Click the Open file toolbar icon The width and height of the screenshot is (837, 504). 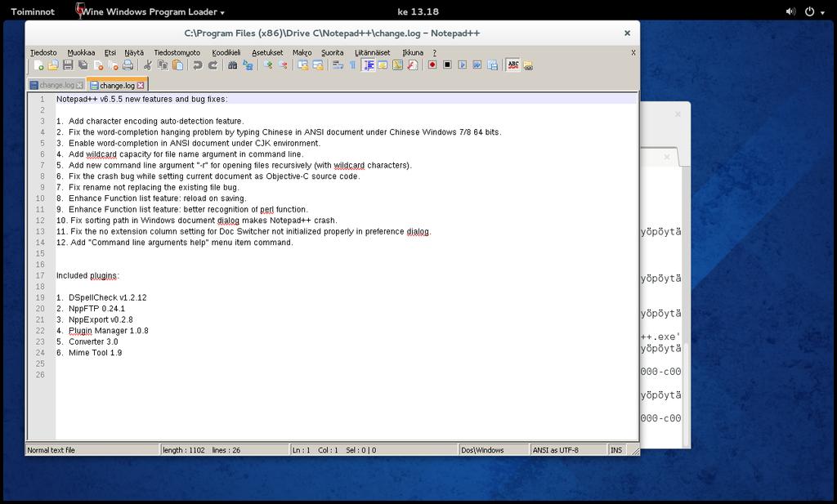[53, 65]
